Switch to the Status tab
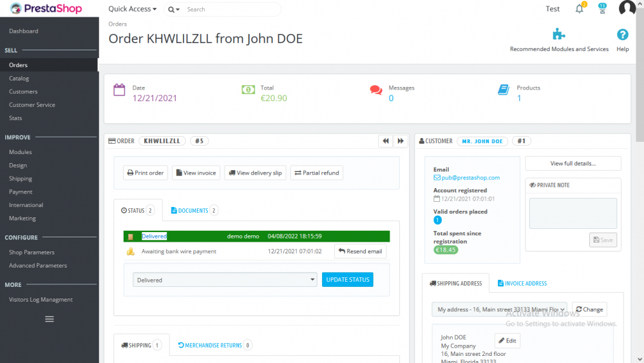The width and height of the screenshot is (644, 363). (138, 210)
